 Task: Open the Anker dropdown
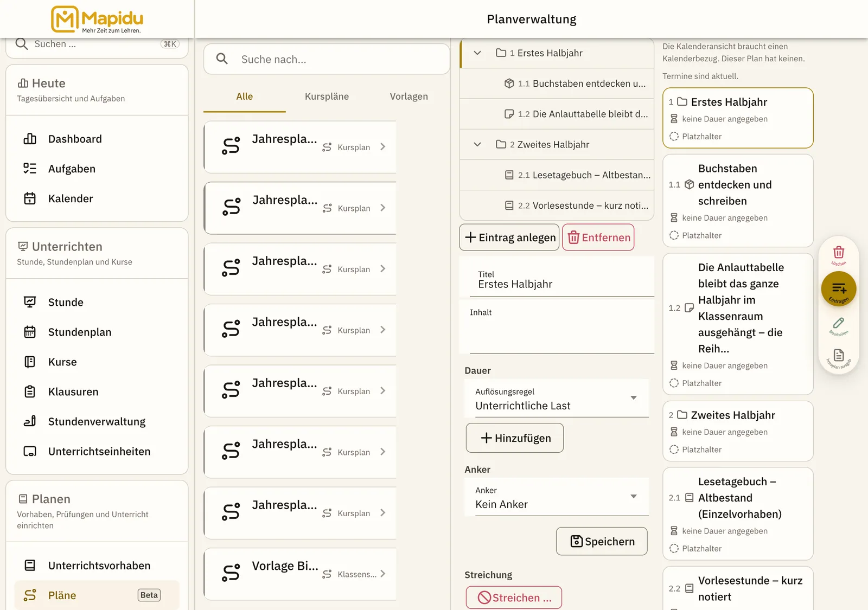pos(557,498)
